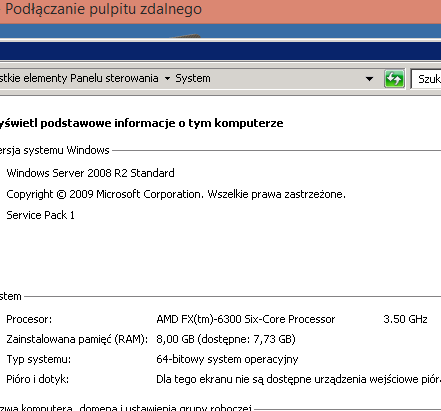
Task: Click the 'Dla tego ekranu nie są dostępne' text
Action: 233,379
